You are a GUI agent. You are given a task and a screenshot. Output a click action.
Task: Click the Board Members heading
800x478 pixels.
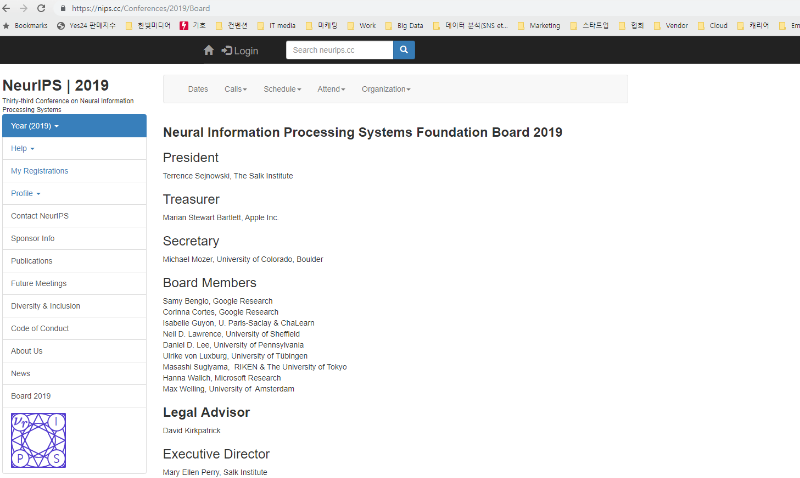[x=210, y=283]
